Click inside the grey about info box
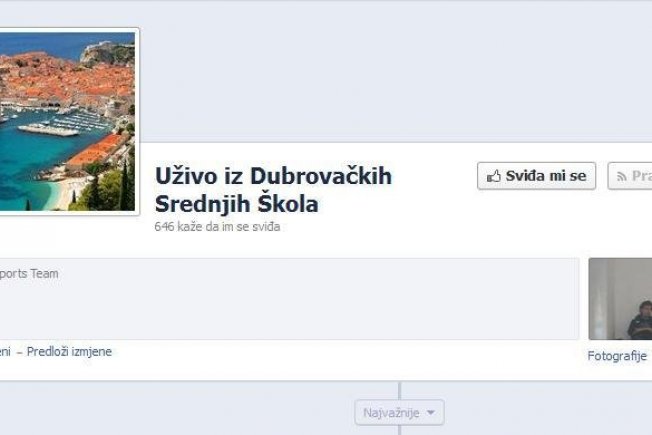This screenshot has height=435, width=652. (289, 299)
